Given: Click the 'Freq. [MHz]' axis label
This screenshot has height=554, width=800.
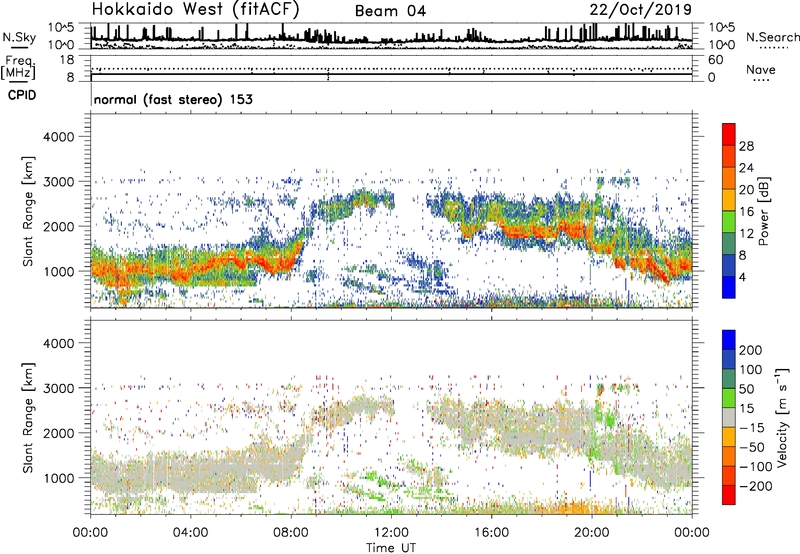Looking at the screenshot, I should (x=18, y=68).
